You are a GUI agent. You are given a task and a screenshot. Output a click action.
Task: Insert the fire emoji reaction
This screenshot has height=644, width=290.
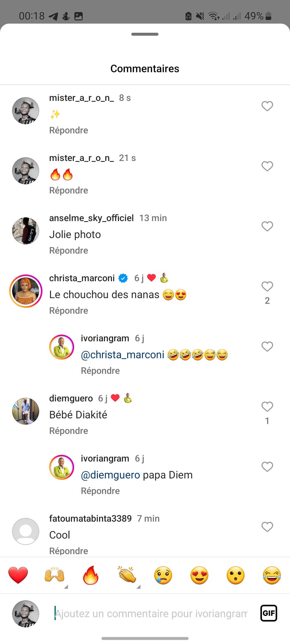90,575
